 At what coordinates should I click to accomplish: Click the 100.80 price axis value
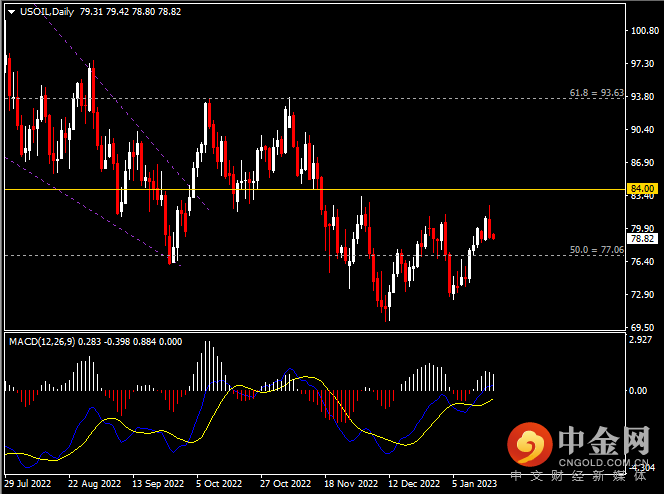click(643, 31)
